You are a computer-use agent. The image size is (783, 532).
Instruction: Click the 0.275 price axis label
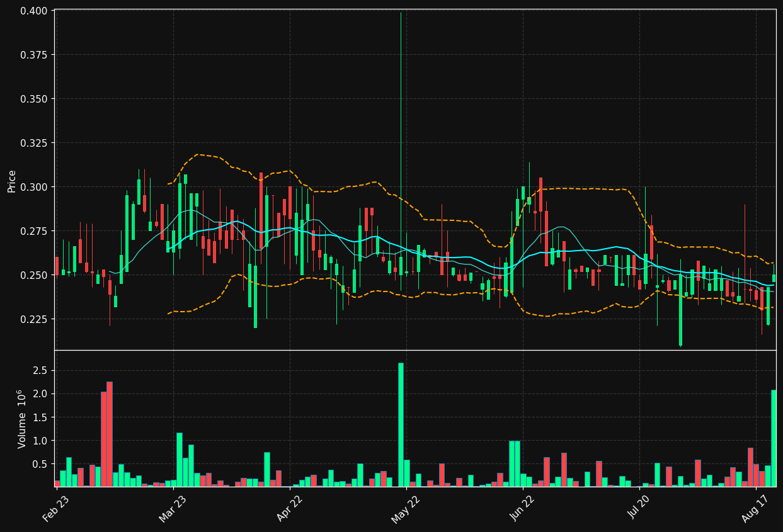pyautogui.click(x=34, y=231)
